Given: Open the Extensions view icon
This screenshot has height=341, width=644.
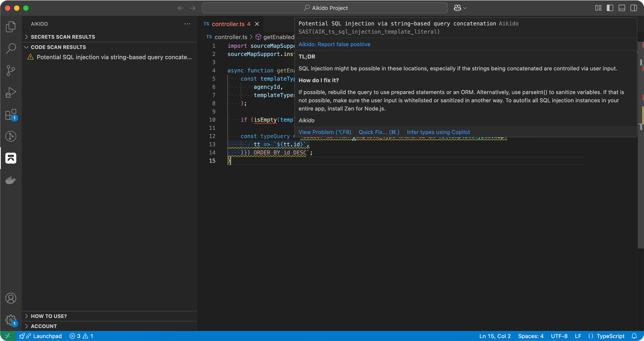Looking at the screenshot, I should (x=11, y=115).
